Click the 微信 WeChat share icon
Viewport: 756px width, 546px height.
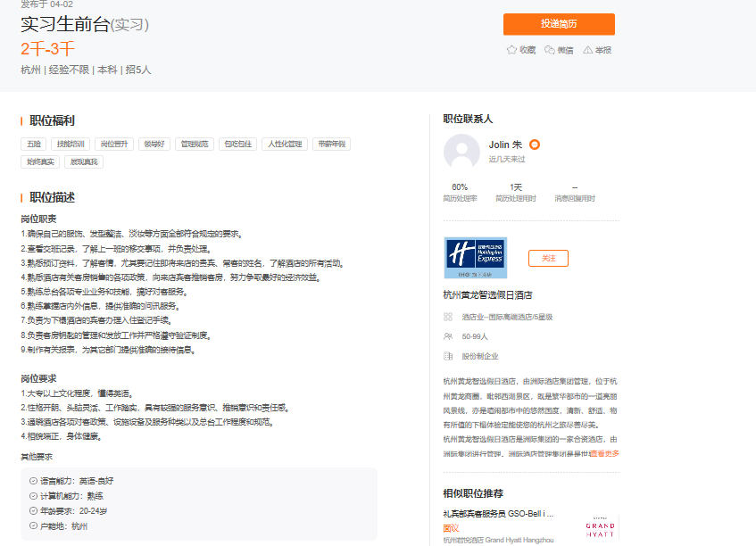coord(550,50)
